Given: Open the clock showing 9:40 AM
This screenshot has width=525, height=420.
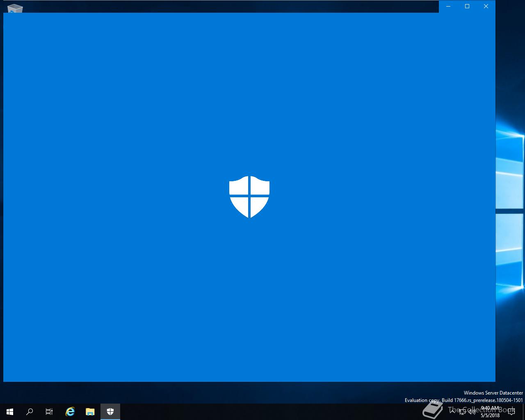Looking at the screenshot, I should coord(490,412).
